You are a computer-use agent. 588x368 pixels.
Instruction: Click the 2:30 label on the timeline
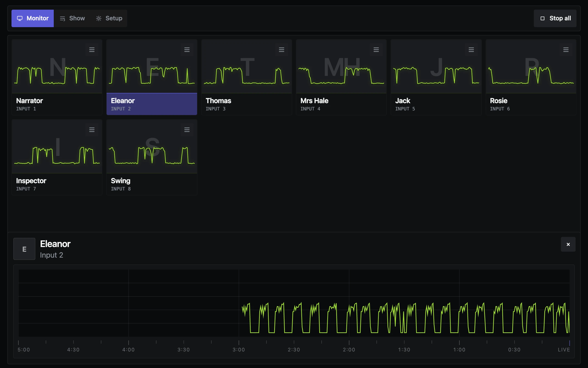[x=294, y=350]
